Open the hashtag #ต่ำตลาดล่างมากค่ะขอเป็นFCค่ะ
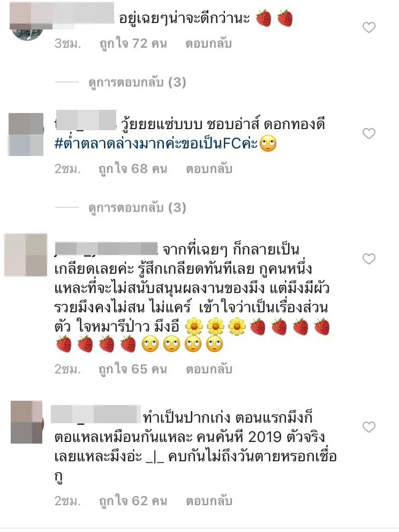This screenshot has height=532, width=399. [x=156, y=144]
